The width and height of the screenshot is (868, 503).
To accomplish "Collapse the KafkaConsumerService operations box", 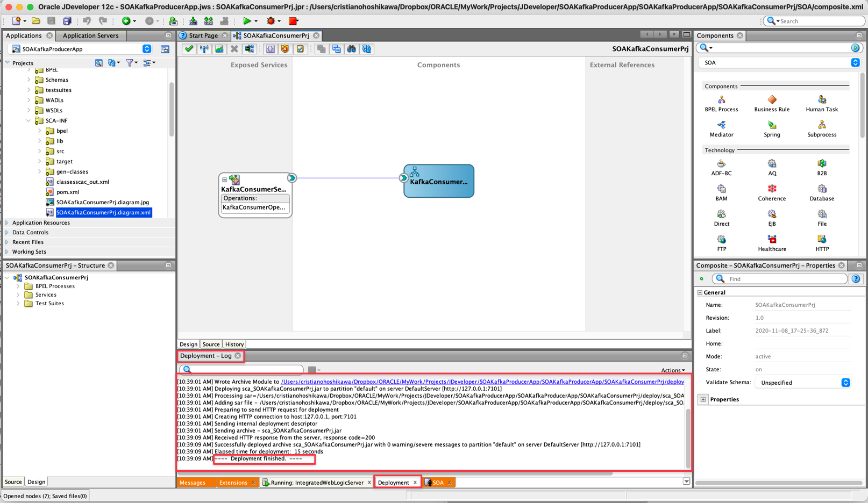I will pos(224,180).
